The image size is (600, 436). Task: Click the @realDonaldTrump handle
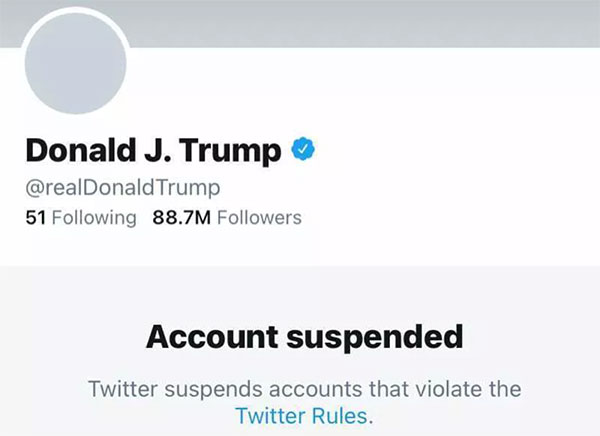122,187
